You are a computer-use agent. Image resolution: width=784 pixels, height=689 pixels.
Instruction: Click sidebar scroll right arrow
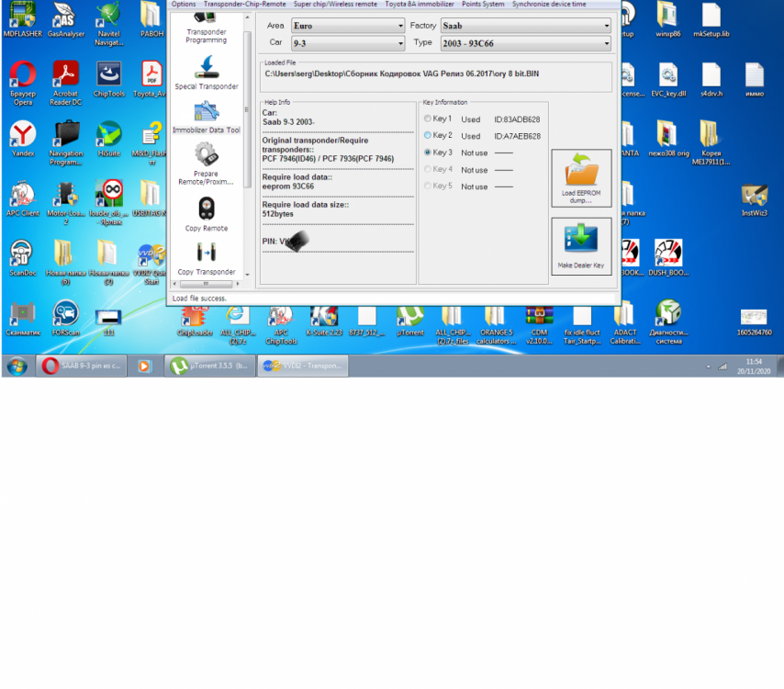(x=238, y=284)
